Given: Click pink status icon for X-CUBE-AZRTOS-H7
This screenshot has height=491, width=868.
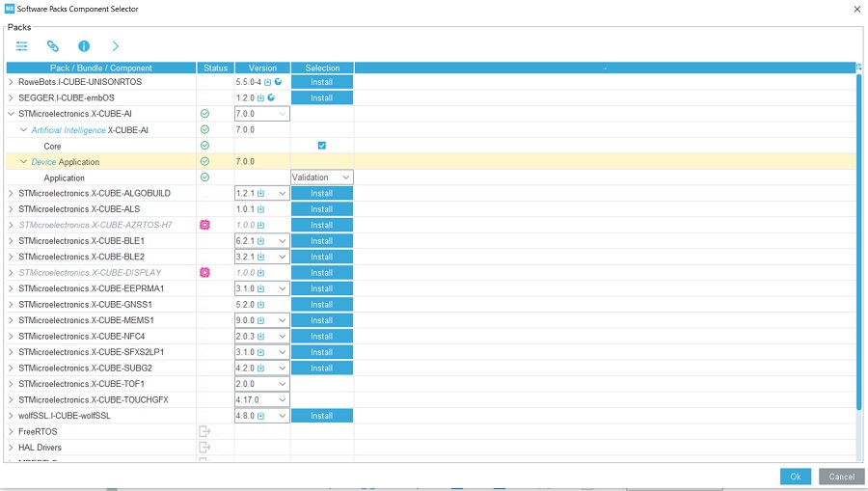Looking at the screenshot, I should tap(204, 225).
